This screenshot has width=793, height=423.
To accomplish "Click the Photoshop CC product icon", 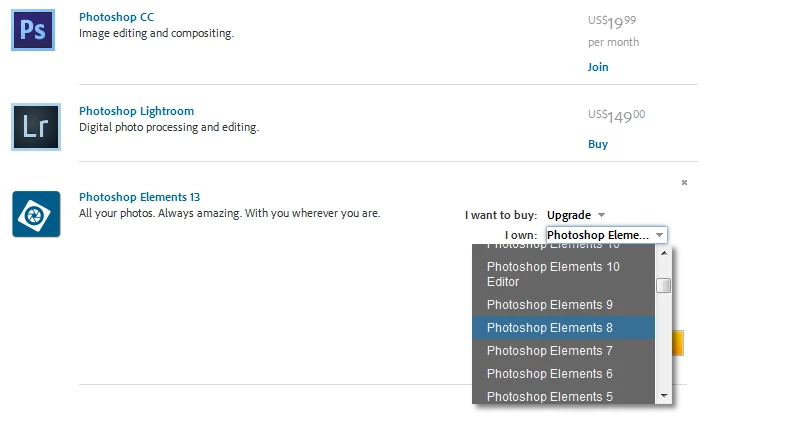I will [x=35, y=30].
